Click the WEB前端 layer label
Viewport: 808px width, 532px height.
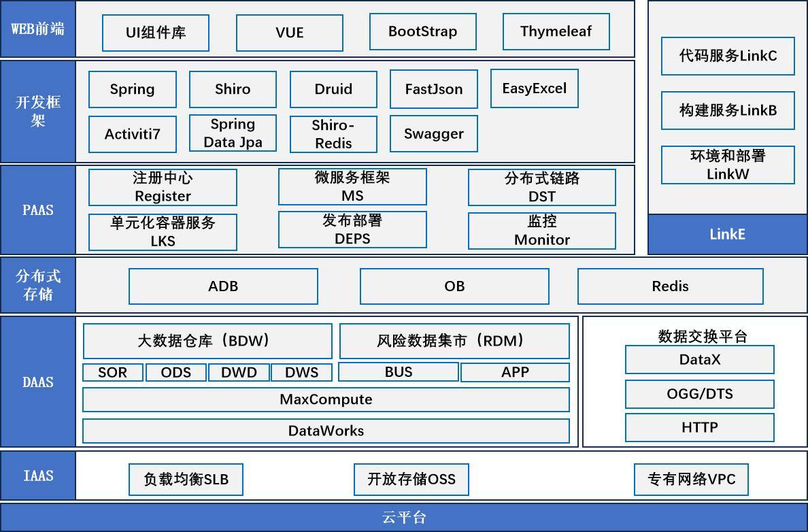click(x=38, y=29)
